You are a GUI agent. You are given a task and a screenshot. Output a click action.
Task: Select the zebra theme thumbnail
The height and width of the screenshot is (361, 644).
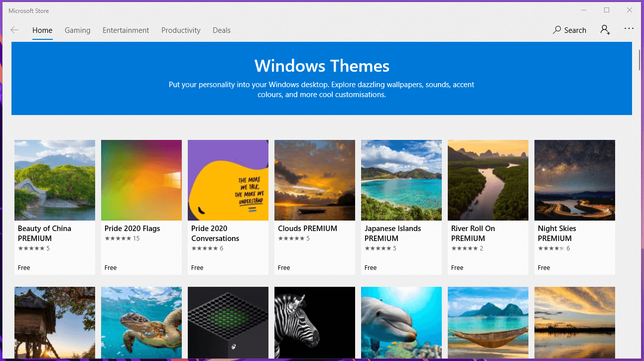point(315,323)
